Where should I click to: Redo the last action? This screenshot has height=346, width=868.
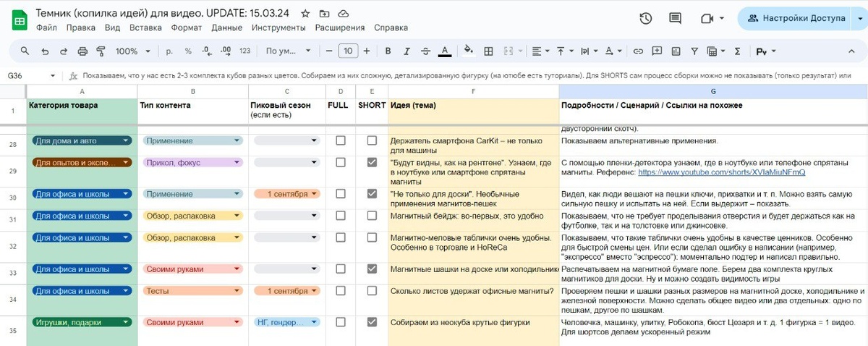[x=64, y=51]
